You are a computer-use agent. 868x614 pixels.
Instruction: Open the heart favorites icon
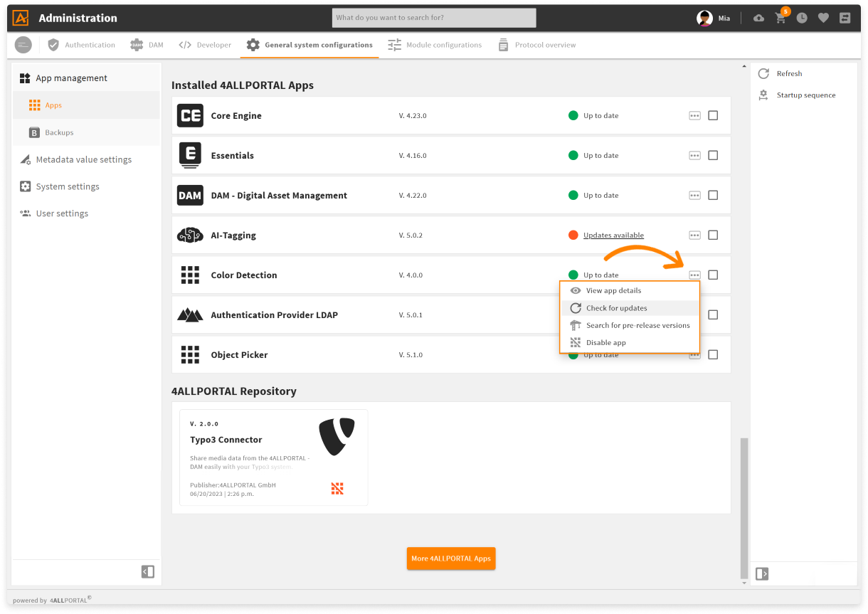pyautogui.click(x=823, y=18)
